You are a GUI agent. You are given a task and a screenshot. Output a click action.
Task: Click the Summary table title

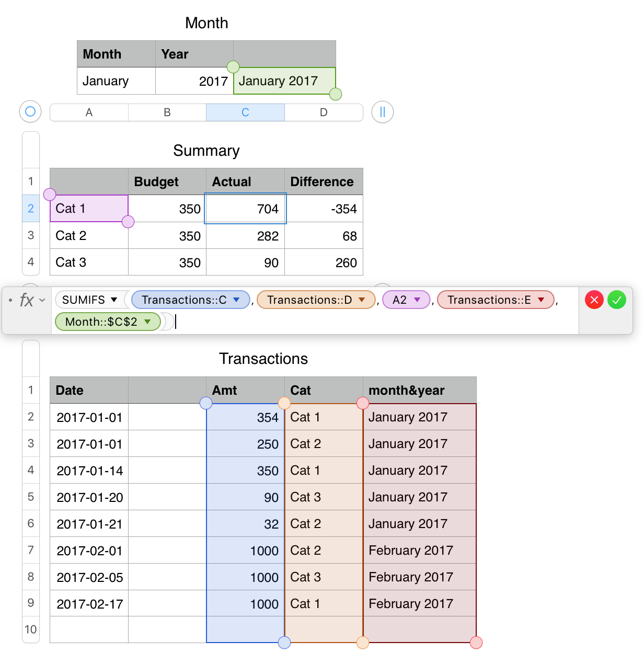pos(206,151)
